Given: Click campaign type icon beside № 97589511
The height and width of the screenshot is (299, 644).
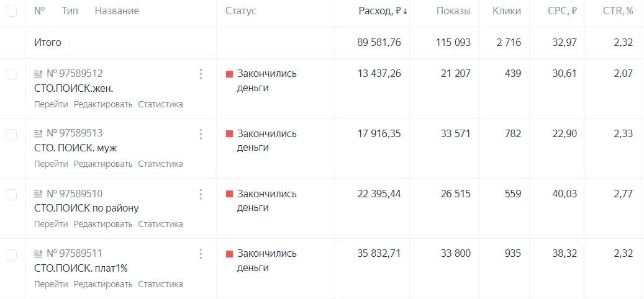Looking at the screenshot, I should pyautogui.click(x=39, y=253).
